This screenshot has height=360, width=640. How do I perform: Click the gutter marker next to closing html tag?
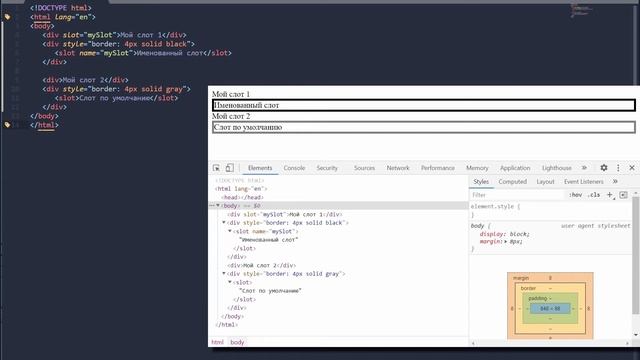pyautogui.click(x=7, y=124)
